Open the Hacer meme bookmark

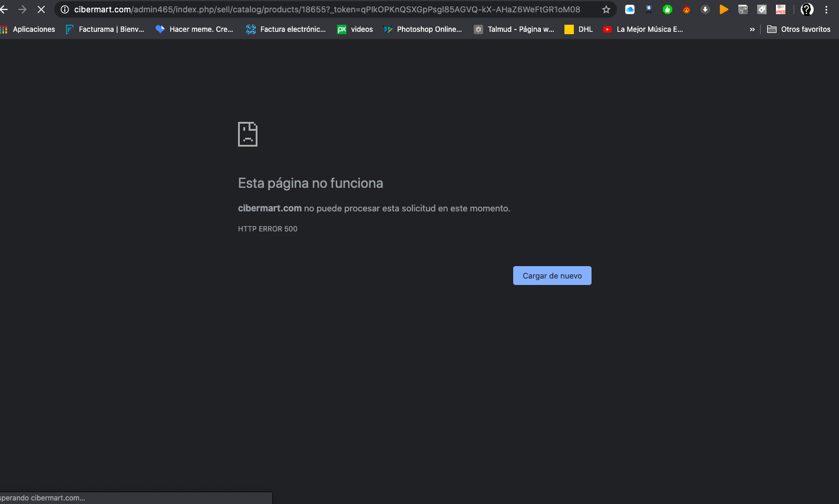point(194,29)
